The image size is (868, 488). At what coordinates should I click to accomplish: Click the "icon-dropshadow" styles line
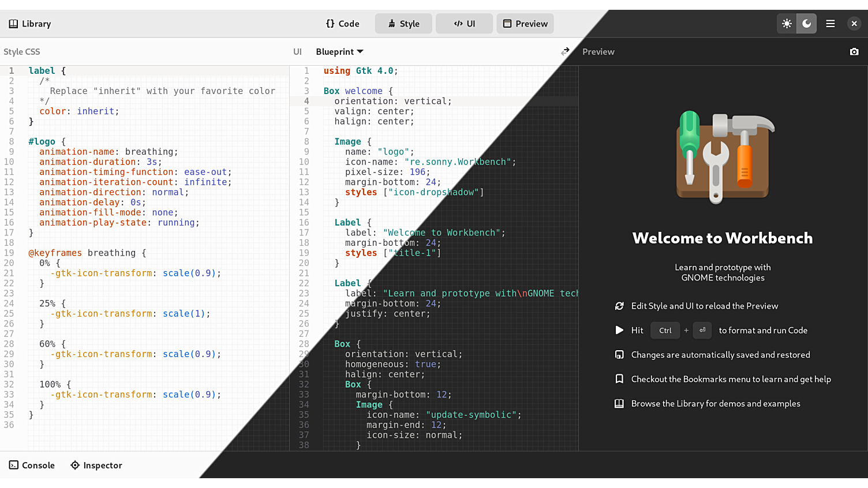pos(414,192)
